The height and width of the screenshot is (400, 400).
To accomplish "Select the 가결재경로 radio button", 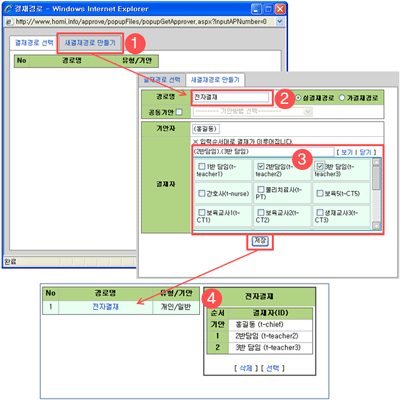I will coord(342,98).
